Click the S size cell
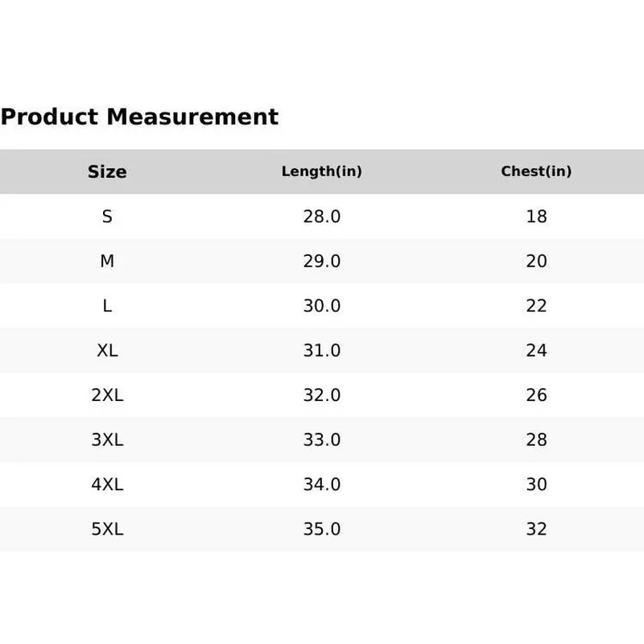This screenshot has height=644, width=644. tap(107, 217)
